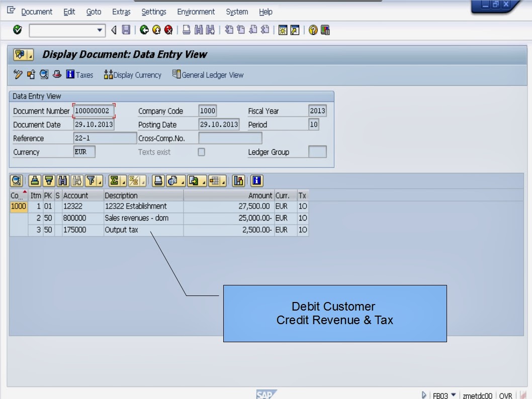Click the Account column header
532x399 pixels.
pos(83,195)
